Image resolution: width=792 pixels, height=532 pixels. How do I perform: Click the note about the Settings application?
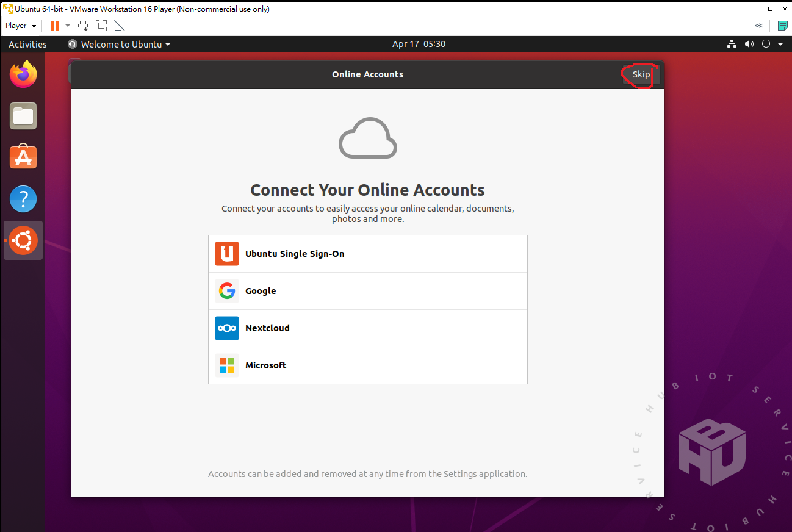[367, 474]
